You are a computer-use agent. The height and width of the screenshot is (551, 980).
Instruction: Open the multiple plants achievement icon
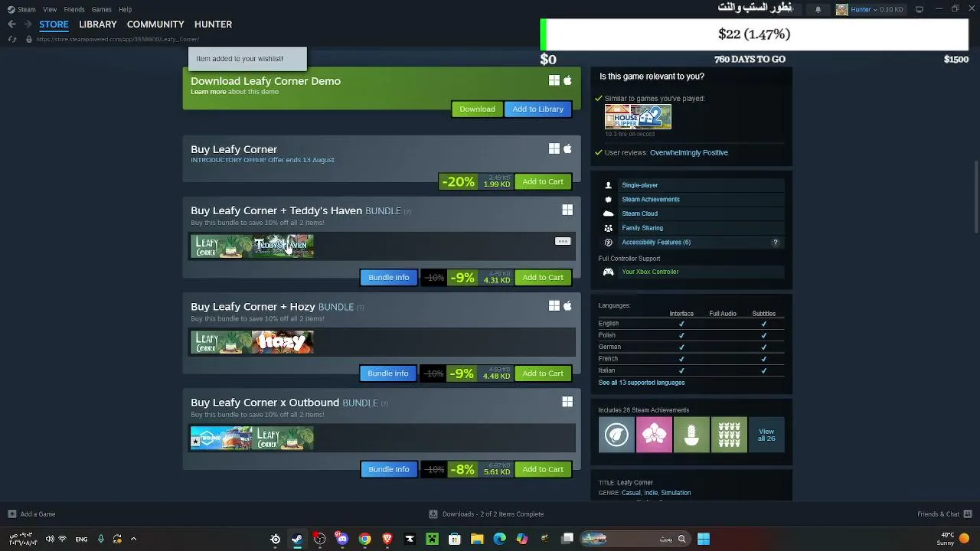(x=729, y=435)
